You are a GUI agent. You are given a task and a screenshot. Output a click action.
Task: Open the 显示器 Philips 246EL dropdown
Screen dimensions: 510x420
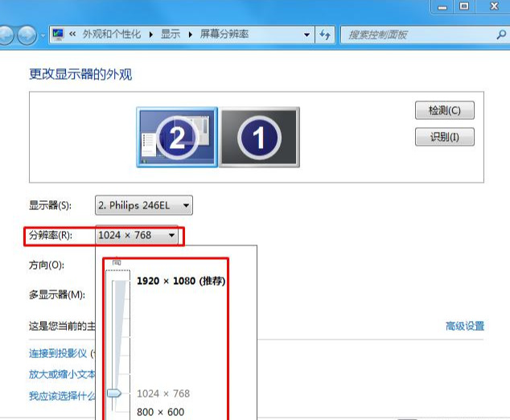click(144, 205)
